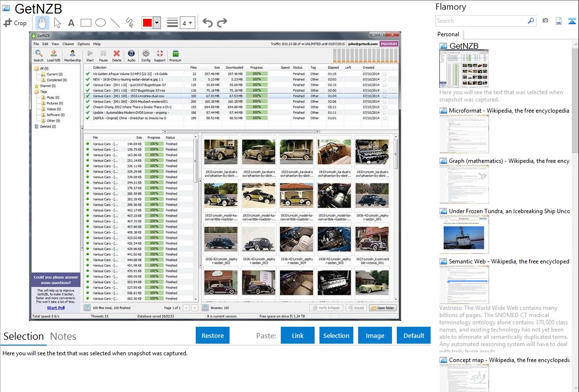Open the Under Frozen Tundra snapshot thumbnail
This screenshot has height=392, width=579.
(x=464, y=234)
